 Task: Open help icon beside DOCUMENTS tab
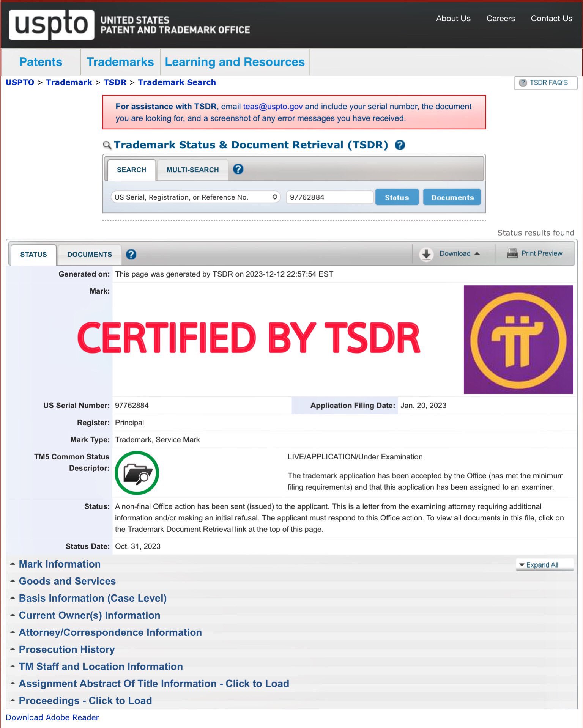[131, 254]
